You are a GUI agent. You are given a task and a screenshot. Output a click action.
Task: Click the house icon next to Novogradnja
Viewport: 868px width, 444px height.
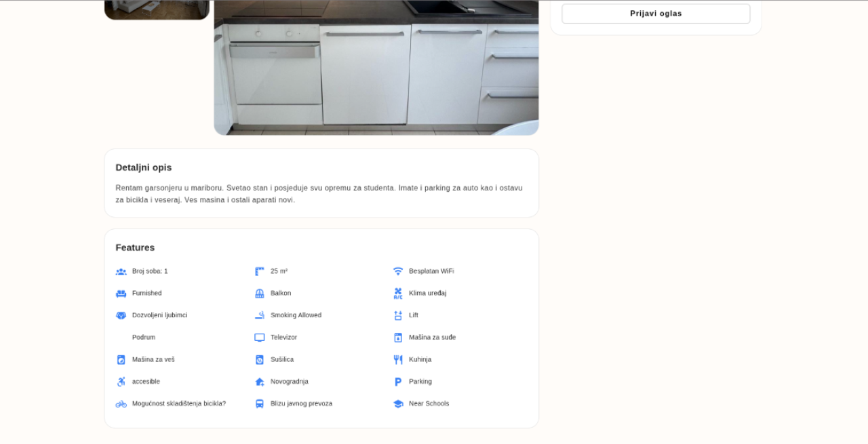[260, 382]
